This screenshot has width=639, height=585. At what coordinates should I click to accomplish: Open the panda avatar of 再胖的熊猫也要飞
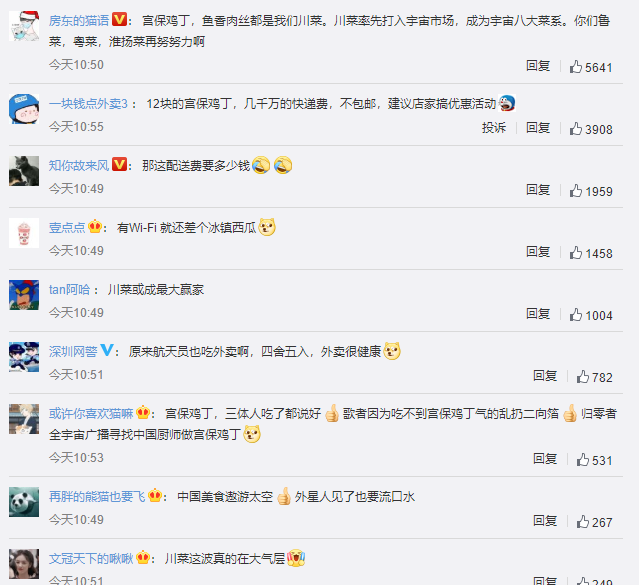(x=24, y=502)
